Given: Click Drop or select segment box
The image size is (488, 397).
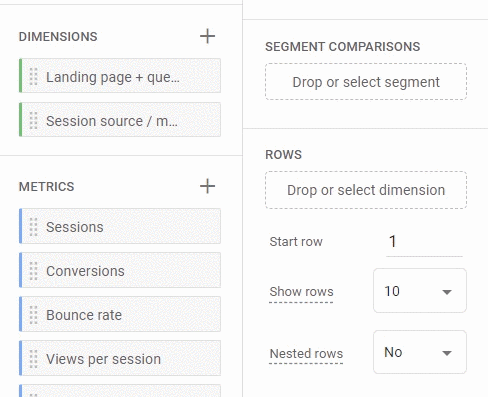Looking at the screenshot, I should [366, 82].
